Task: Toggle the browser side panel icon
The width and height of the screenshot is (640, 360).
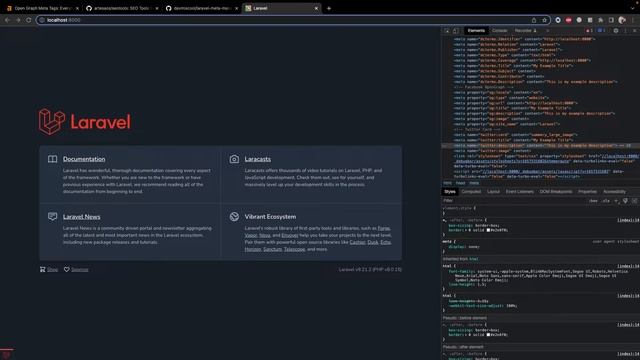Action: pos(611,20)
